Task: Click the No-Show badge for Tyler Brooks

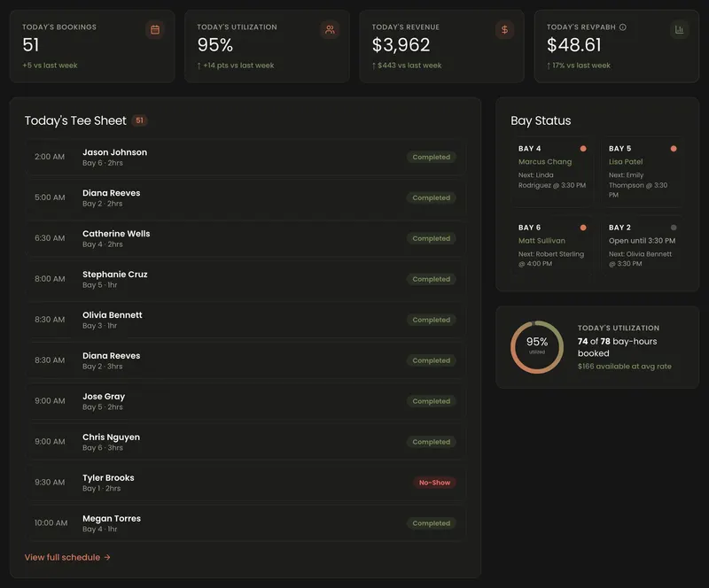Action: coord(434,483)
